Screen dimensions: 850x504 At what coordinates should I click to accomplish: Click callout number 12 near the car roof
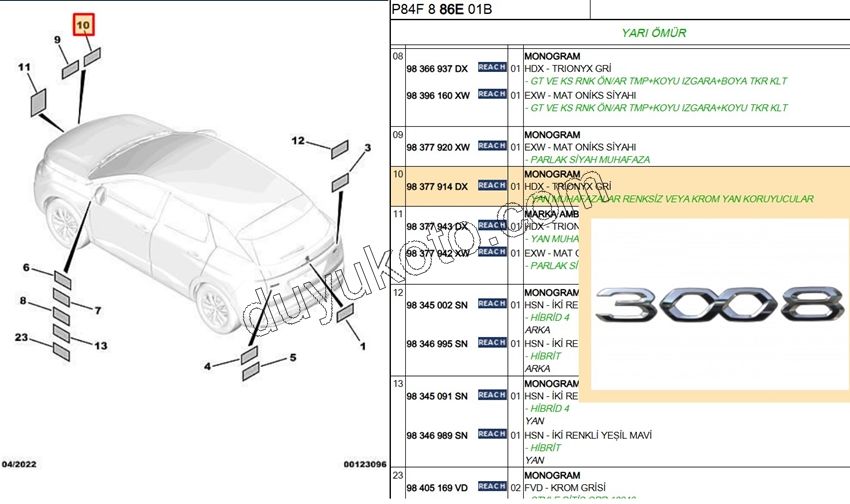298,141
